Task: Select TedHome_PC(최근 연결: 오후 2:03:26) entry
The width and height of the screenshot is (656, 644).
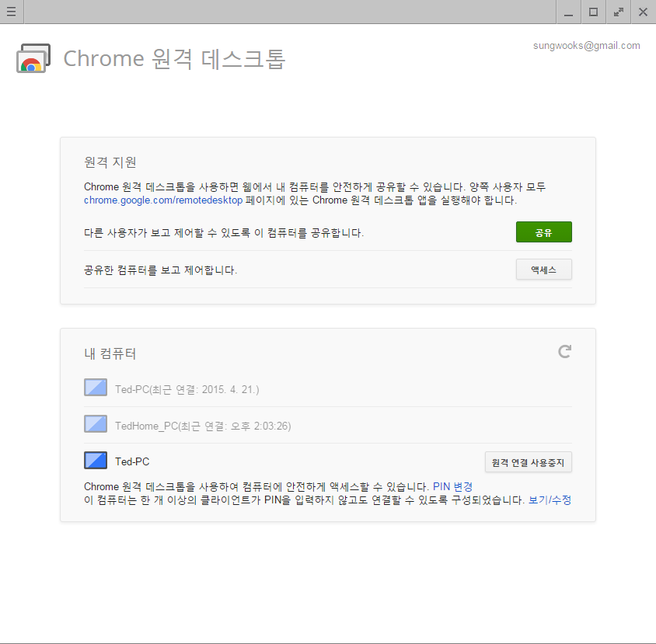Action: coord(203,426)
